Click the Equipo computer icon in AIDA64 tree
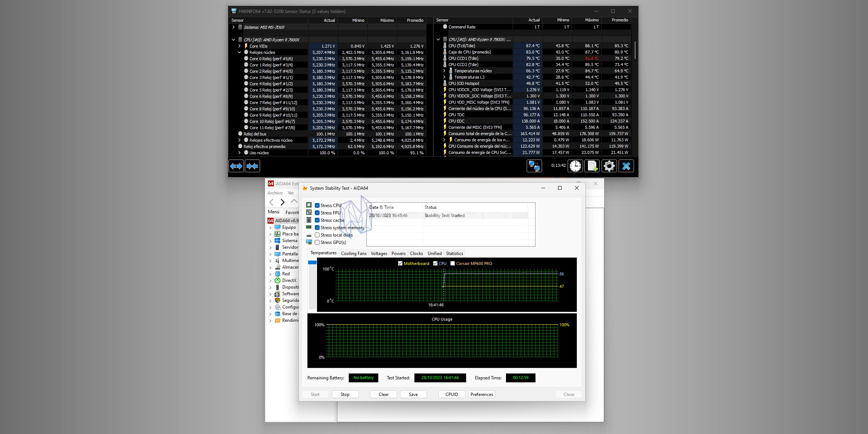Screen dimensions: 868x434 (x=278, y=227)
